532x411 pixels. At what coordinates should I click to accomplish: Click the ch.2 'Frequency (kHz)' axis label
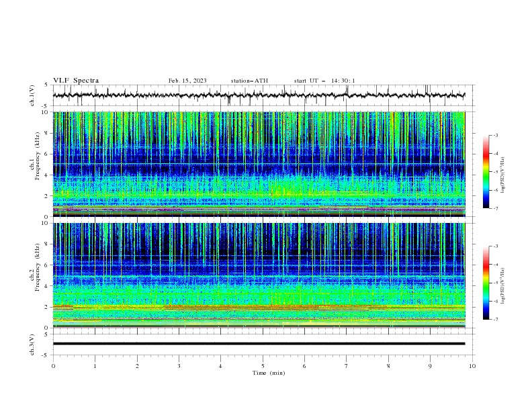point(38,267)
